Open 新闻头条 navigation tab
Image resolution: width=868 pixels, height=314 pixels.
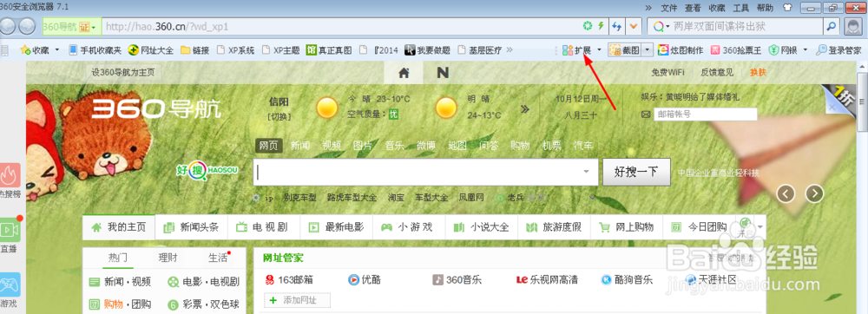(x=192, y=226)
